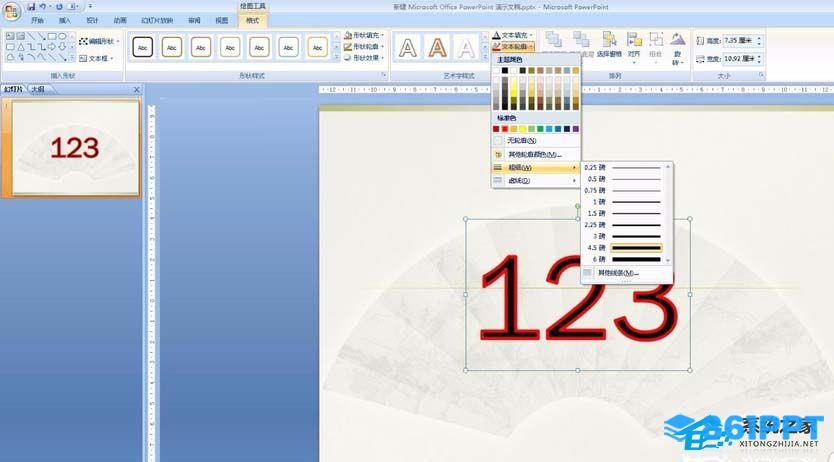834x462 pixels.
Task: Open the Office button menu
Action: click(x=11, y=11)
